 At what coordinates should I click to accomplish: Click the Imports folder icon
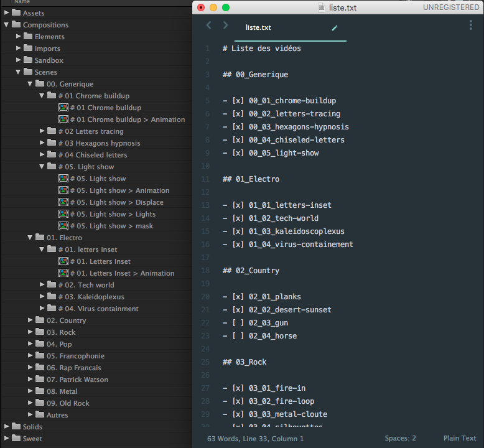(28, 48)
